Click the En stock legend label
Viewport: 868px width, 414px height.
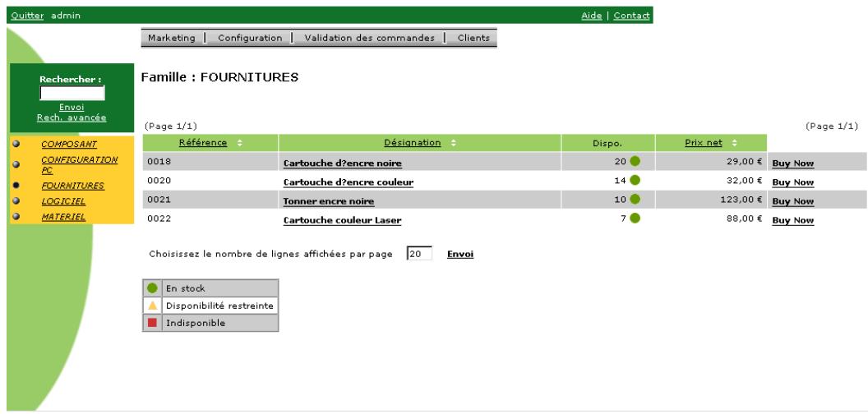(186, 288)
